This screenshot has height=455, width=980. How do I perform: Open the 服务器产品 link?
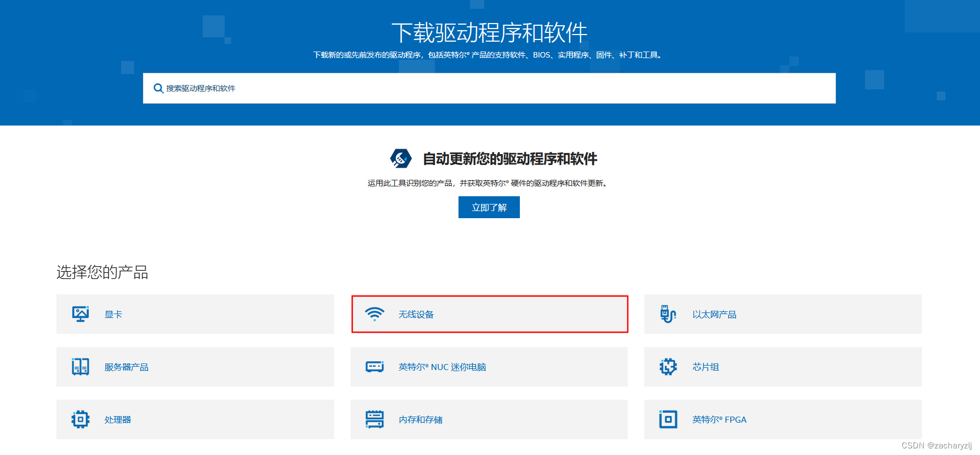click(127, 367)
